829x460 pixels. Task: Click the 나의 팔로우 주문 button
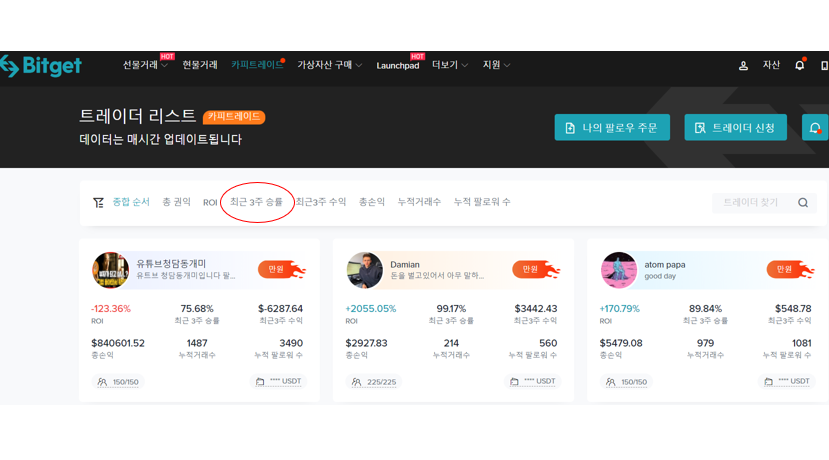pos(612,127)
